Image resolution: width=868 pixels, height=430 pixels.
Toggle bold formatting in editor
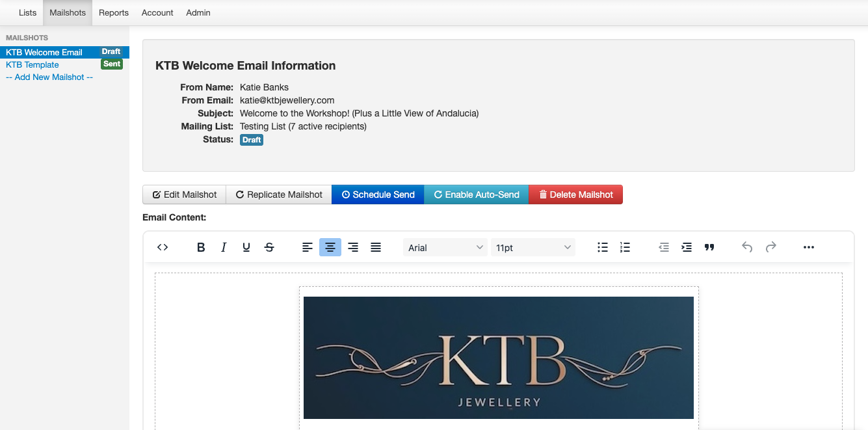(x=201, y=247)
